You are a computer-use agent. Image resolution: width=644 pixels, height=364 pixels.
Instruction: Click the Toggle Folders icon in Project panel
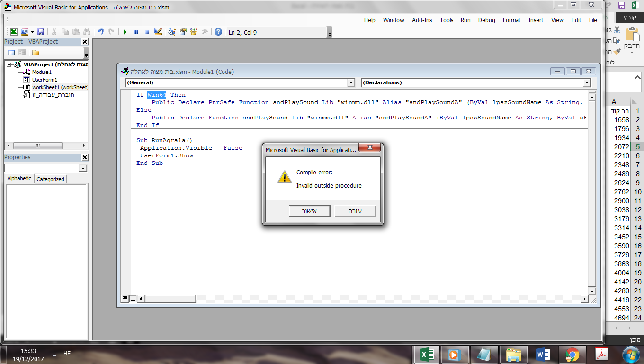(36, 53)
